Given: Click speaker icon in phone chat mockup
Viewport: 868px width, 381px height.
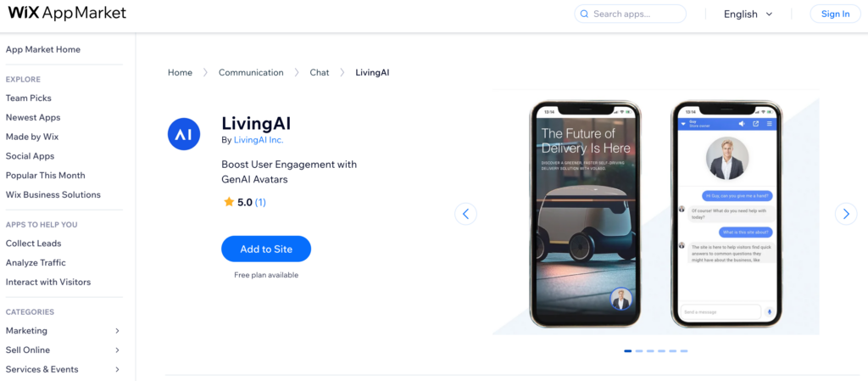Looking at the screenshot, I should (742, 124).
